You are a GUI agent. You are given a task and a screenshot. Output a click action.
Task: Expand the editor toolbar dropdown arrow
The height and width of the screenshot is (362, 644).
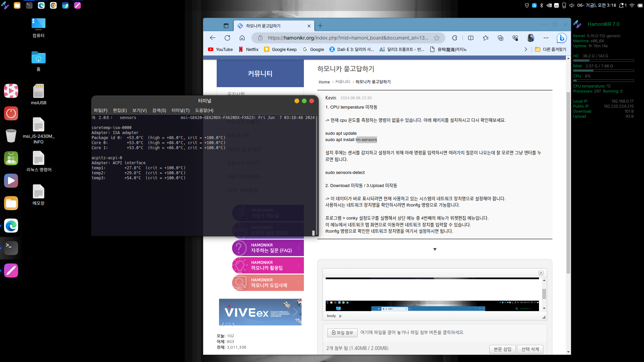541,273
